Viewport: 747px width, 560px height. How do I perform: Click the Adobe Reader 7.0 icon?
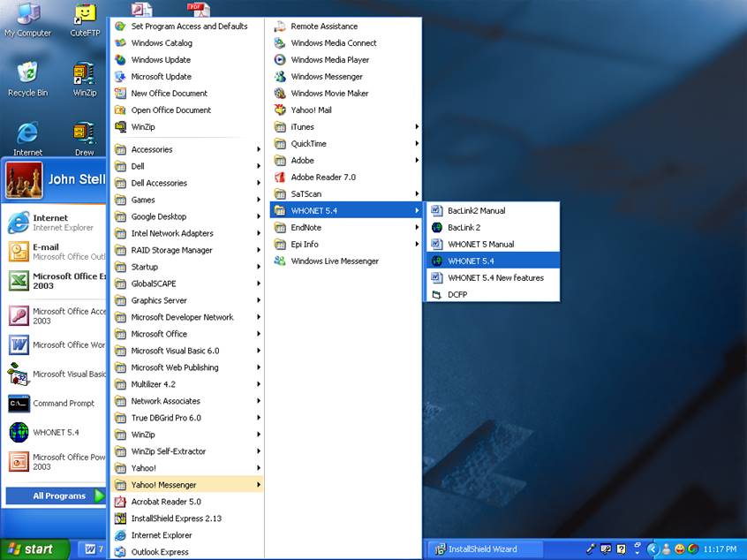(281, 178)
